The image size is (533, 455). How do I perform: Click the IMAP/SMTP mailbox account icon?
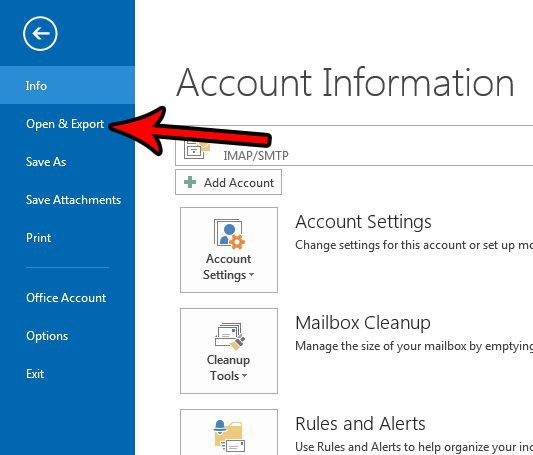click(196, 150)
